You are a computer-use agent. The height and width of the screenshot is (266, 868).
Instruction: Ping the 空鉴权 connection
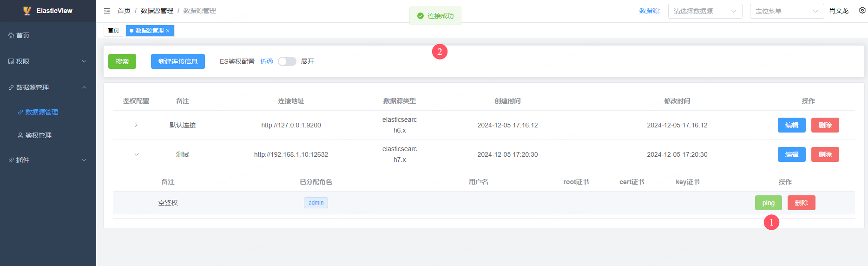tap(768, 203)
